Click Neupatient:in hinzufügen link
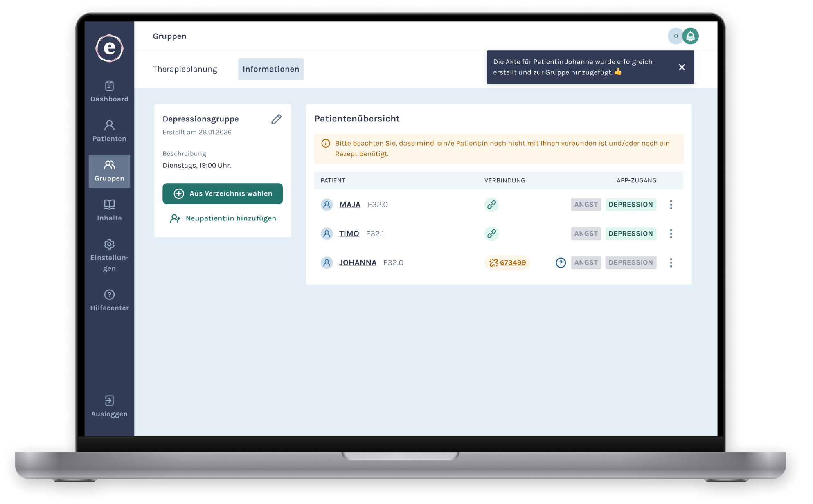The image size is (813, 504). coord(223,218)
